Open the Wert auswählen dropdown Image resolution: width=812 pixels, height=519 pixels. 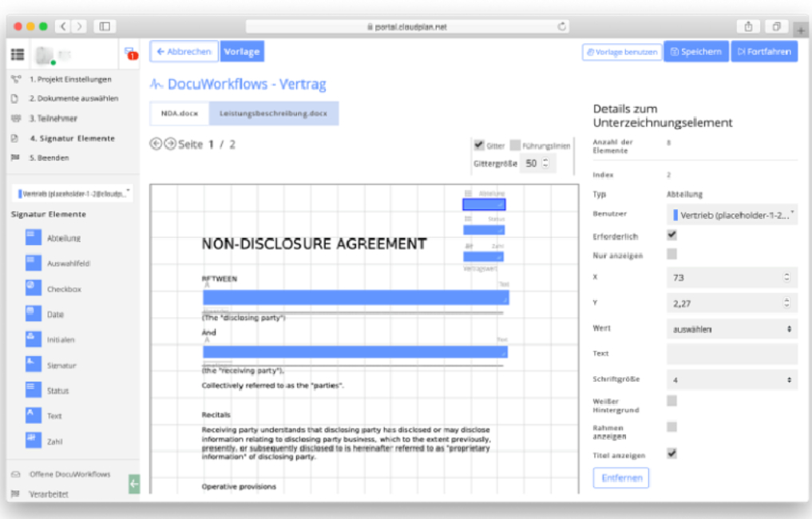[x=731, y=329]
